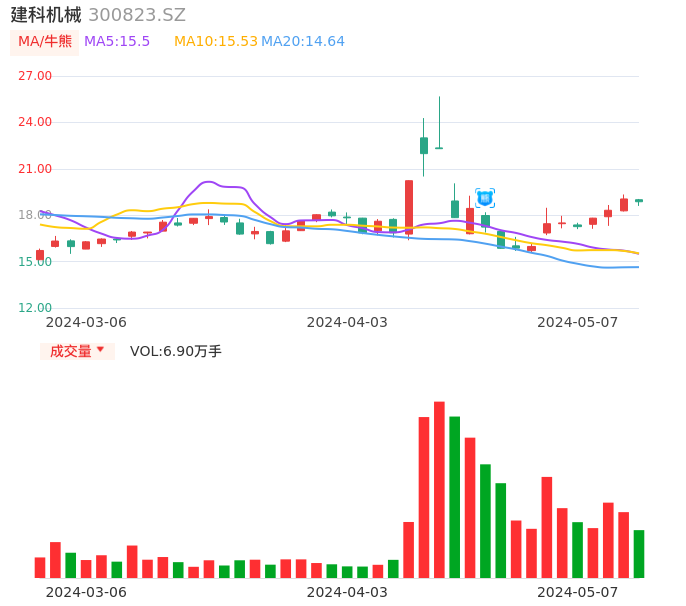The image size is (686, 606).
Task: Click the MA20:14.64 legend label
Action: (x=303, y=42)
